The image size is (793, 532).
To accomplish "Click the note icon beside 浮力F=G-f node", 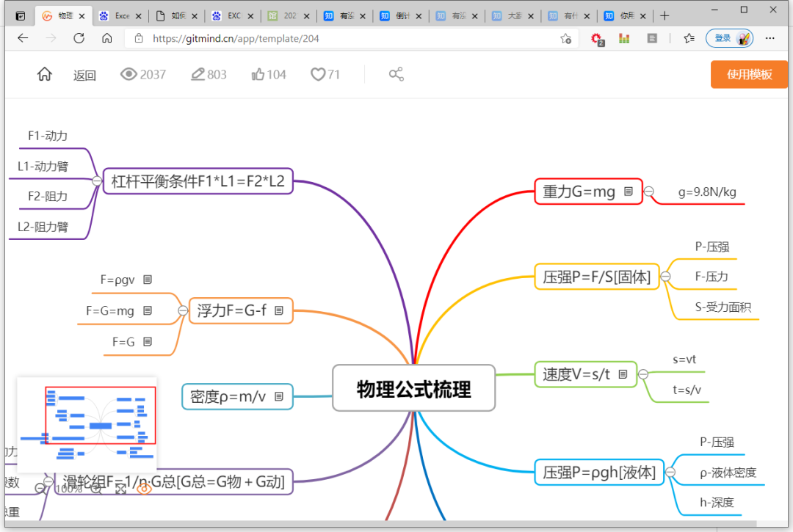I will (x=280, y=310).
